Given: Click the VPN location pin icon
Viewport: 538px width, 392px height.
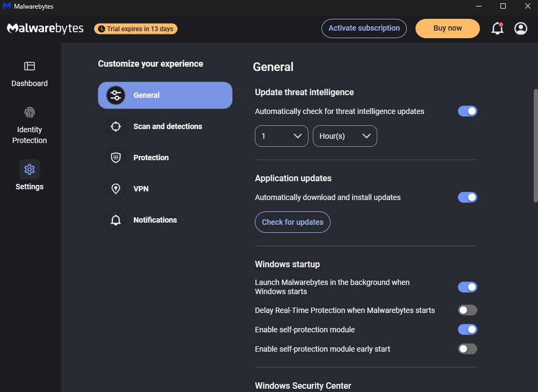Looking at the screenshot, I should coord(116,189).
